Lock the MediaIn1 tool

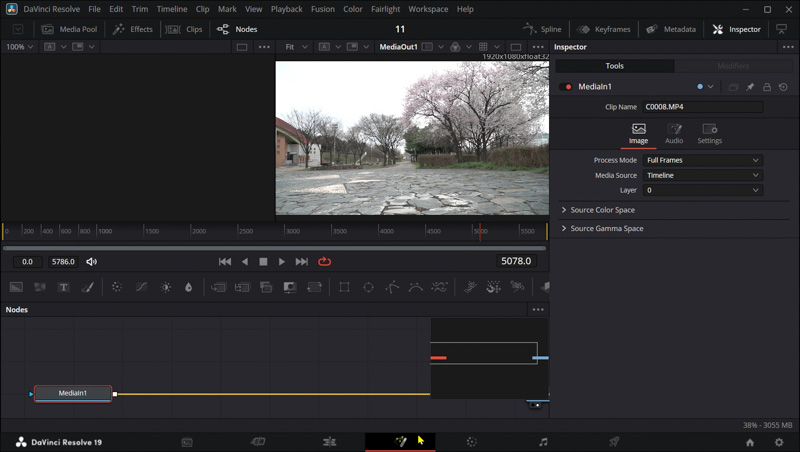(766, 87)
